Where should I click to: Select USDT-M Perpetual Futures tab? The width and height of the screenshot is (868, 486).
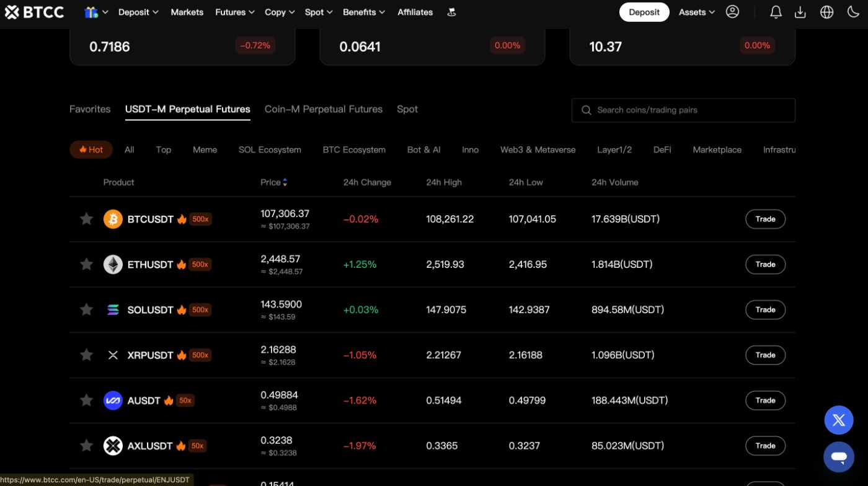[188, 109]
